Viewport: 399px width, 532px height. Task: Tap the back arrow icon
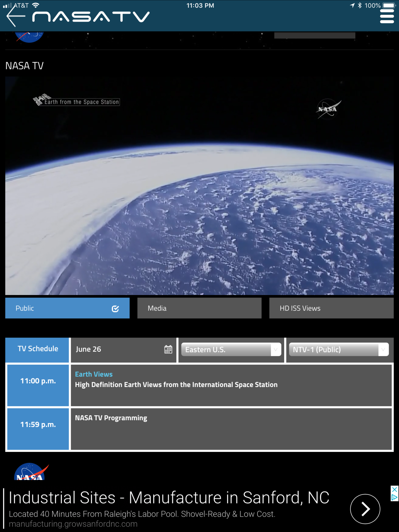[x=16, y=16]
